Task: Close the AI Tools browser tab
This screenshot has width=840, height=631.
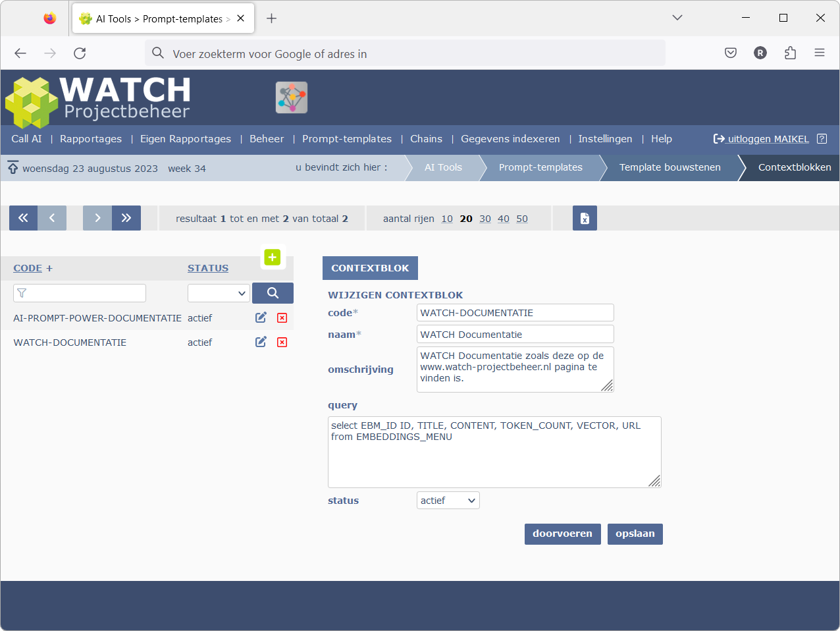Action: [241, 18]
